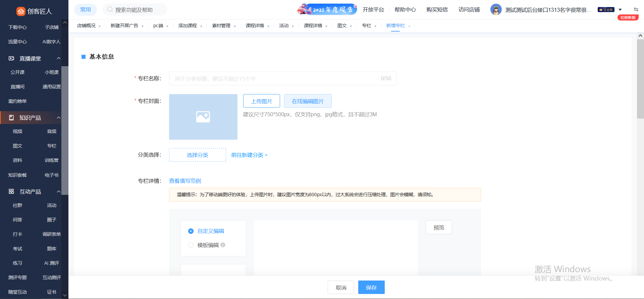Click the 专栏名称 input field

click(275, 79)
